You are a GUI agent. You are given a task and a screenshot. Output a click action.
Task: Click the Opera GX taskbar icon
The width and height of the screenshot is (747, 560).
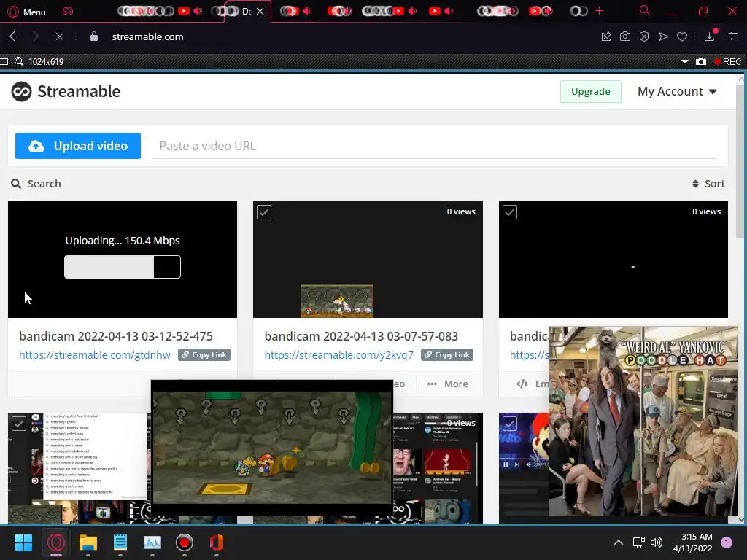[55, 542]
